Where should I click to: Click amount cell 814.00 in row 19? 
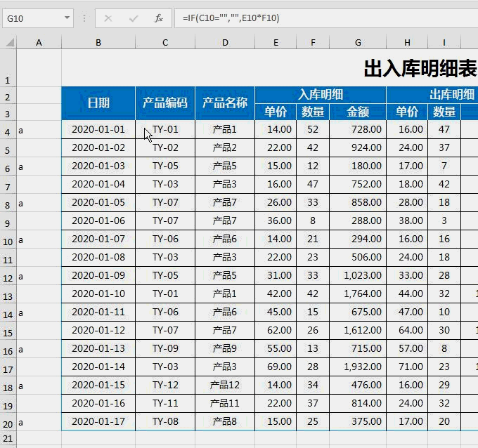point(358,404)
